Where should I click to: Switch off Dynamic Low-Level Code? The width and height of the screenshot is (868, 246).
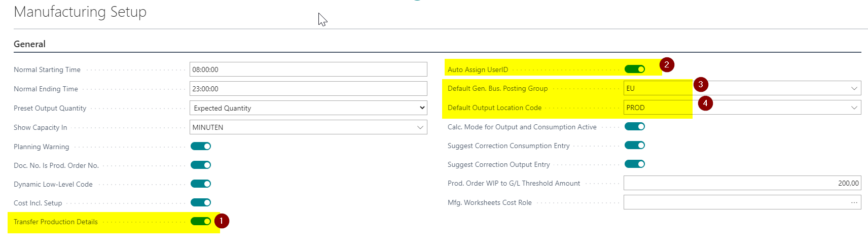201,184
